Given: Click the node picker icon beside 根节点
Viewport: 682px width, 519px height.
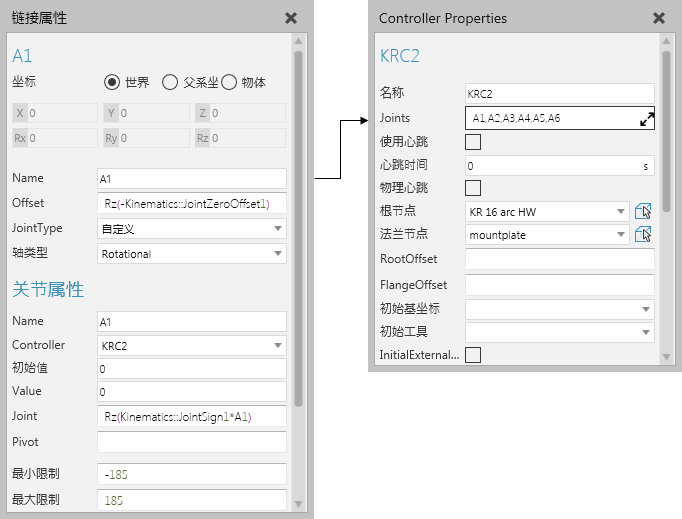Looking at the screenshot, I should (x=643, y=211).
